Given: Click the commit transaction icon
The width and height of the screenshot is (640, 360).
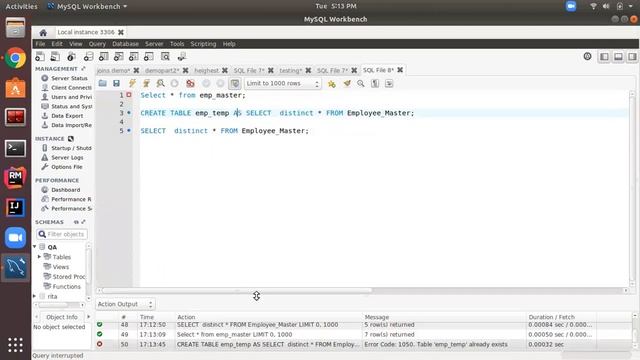Looking at the screenshot, I should (x=206, y=83).
